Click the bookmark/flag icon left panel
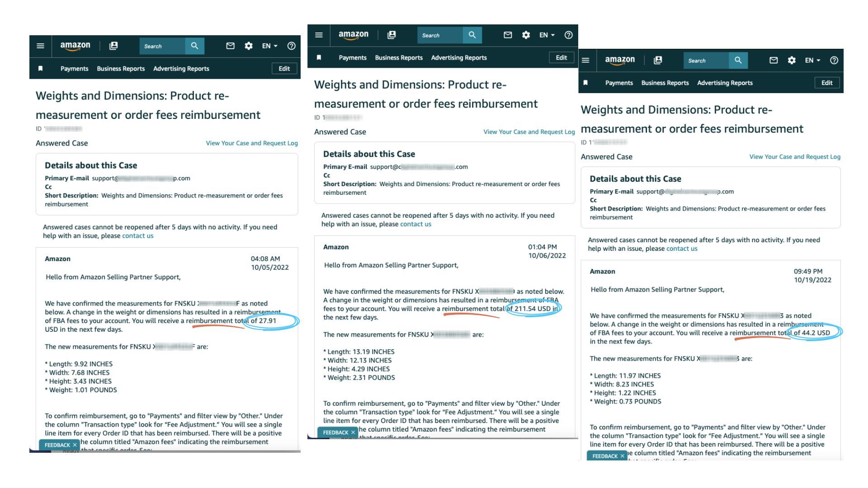 pyautogui.click(x=40, y=69)
